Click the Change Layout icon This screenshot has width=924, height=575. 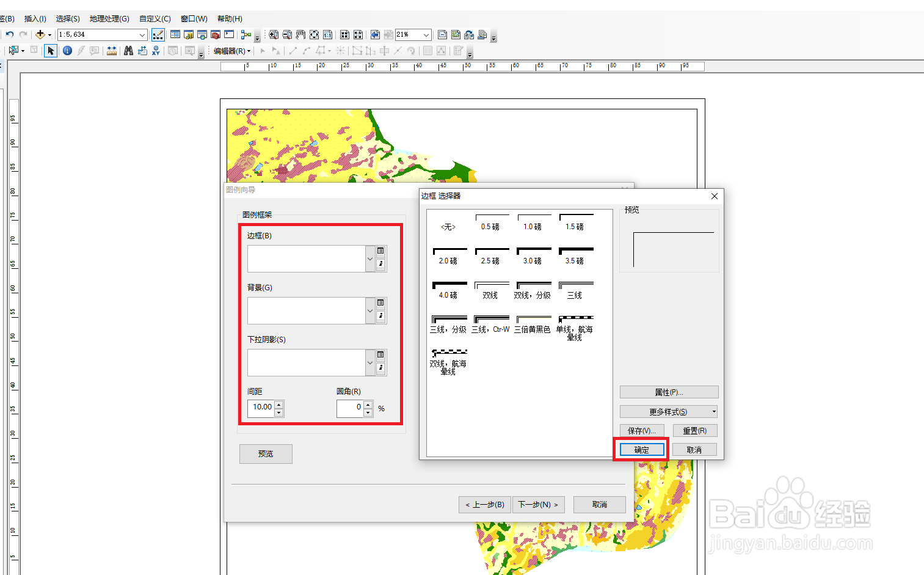click(469, 35)
